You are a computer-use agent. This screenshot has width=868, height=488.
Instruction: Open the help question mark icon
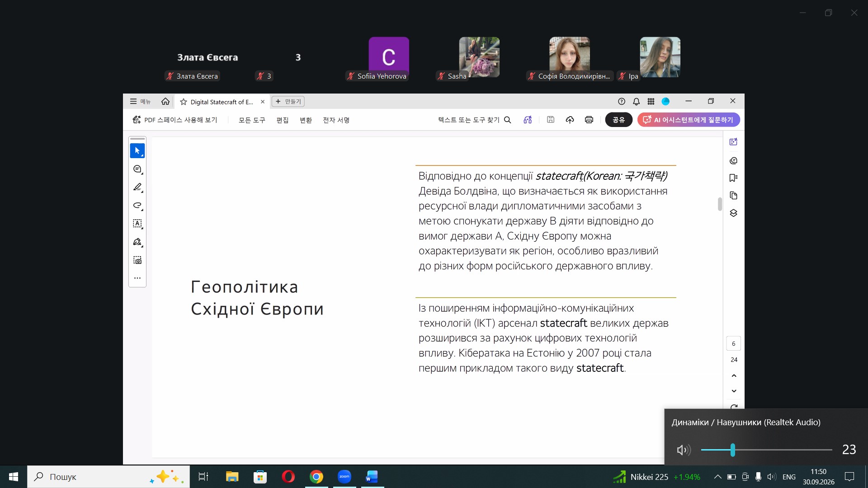(x=622, y=102)
